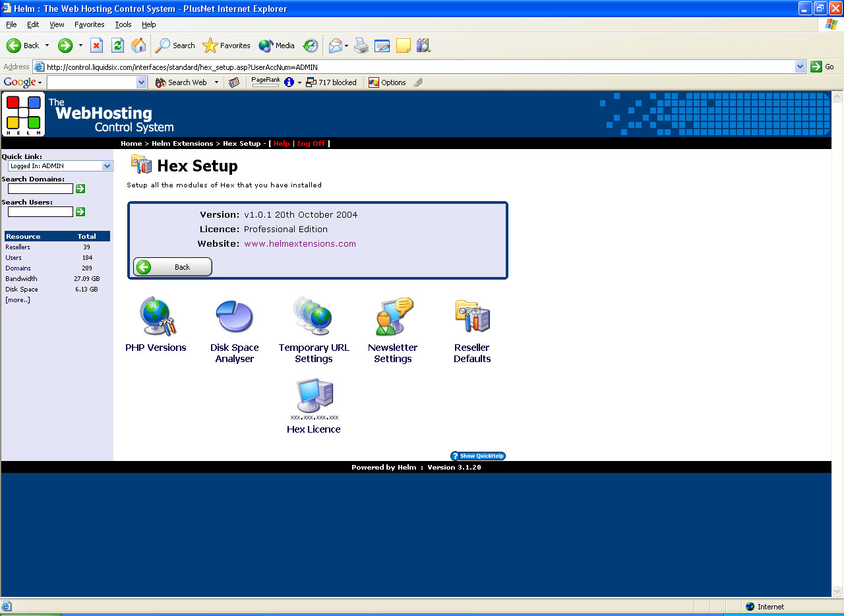Viewport: 844px width, 616px height.
Task: Click the page scrollbar down arrow
Action: [837, 592]
